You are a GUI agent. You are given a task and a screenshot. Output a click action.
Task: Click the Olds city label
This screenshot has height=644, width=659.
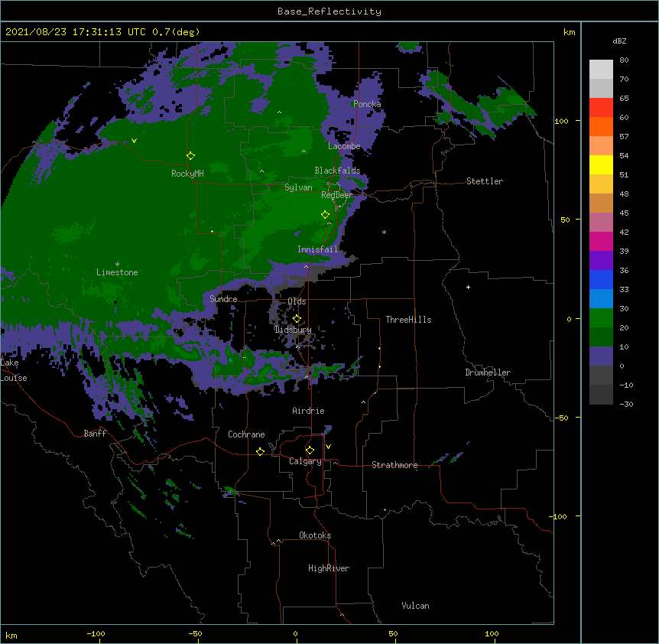tap(297, 301)
